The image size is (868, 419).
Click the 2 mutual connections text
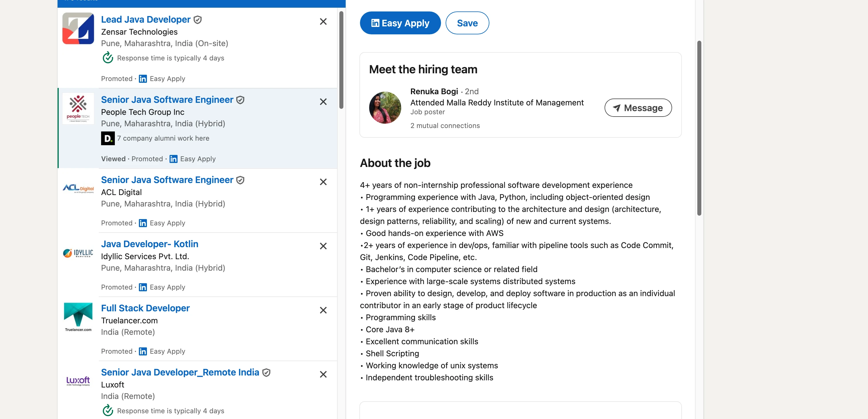click(x=445, y=126)
